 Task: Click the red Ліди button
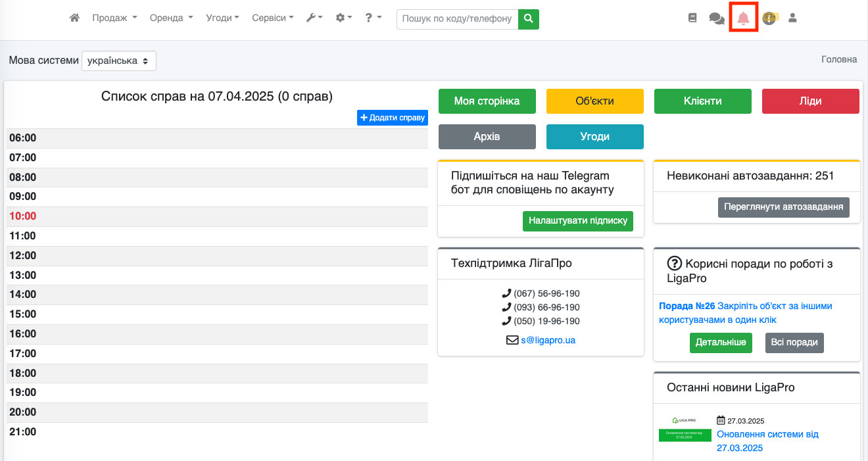click(810, 101)
